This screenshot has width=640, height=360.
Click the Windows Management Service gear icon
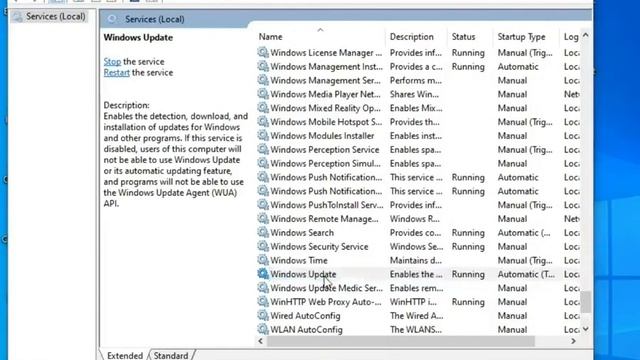point(263,80)
